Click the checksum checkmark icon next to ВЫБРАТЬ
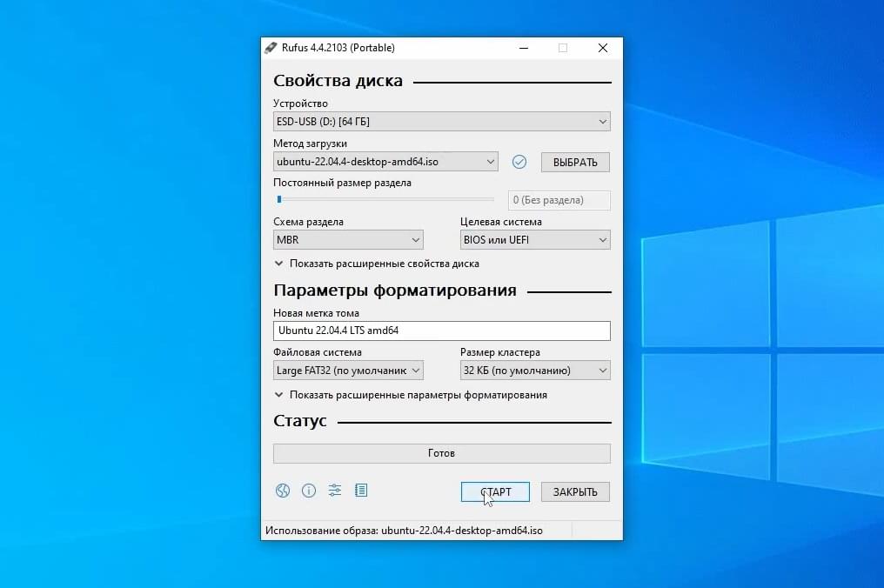The height and width of the screenshot is (588, 884). tap(519, 162)
